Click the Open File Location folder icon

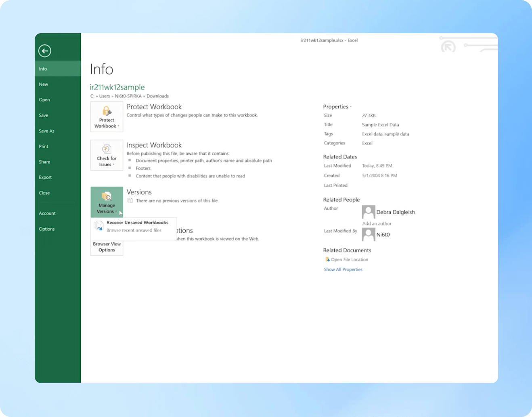pyautogui.click(x=328, y=259)
